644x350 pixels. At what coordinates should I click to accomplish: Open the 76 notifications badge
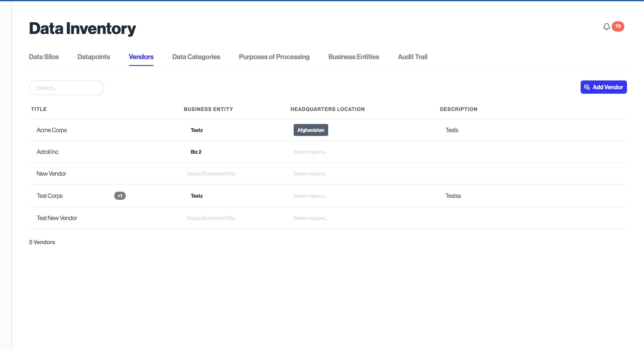[x=618, y=26]
